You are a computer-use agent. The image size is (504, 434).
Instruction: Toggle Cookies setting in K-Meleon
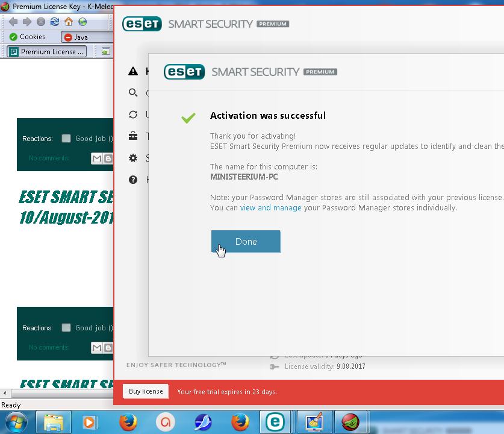(x=28, y=37)
